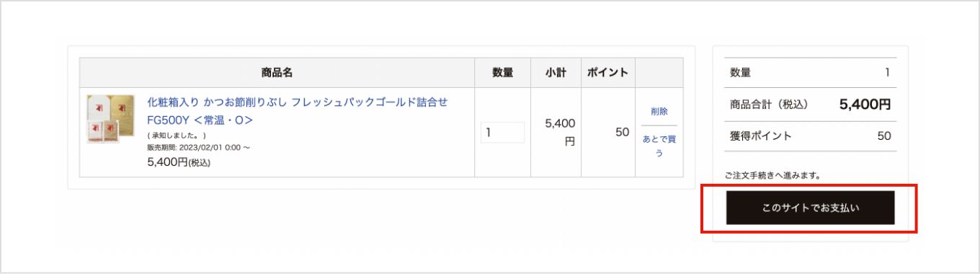Click the quantity input field showing 1

click(x=503, y=133)
